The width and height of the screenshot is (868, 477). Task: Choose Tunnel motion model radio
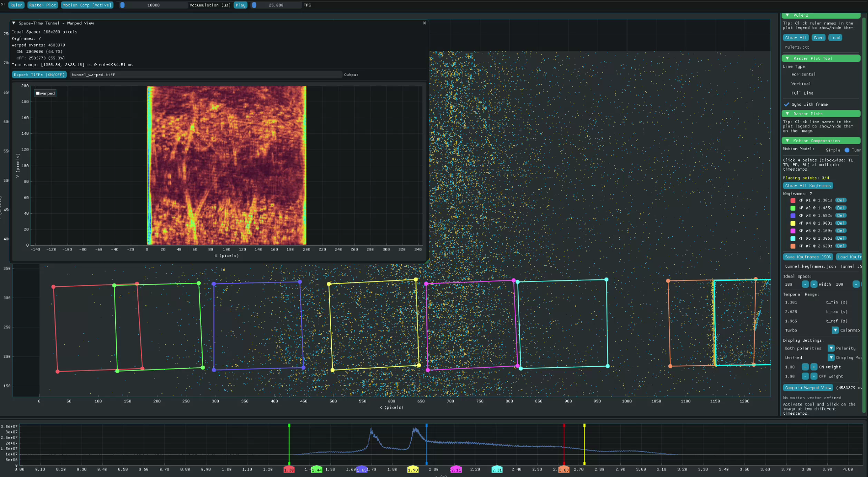coord(847,150)
